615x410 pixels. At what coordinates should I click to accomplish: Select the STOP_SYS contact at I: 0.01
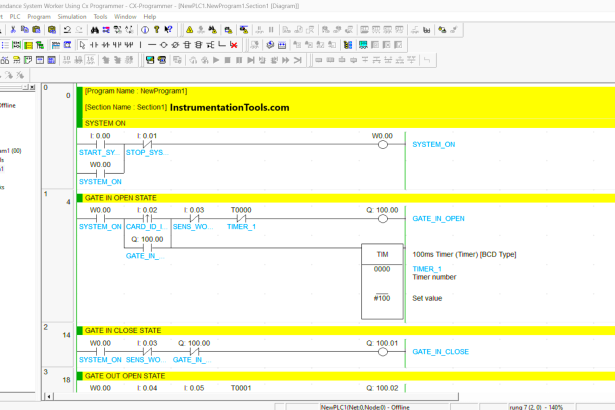tap(146, 144)
